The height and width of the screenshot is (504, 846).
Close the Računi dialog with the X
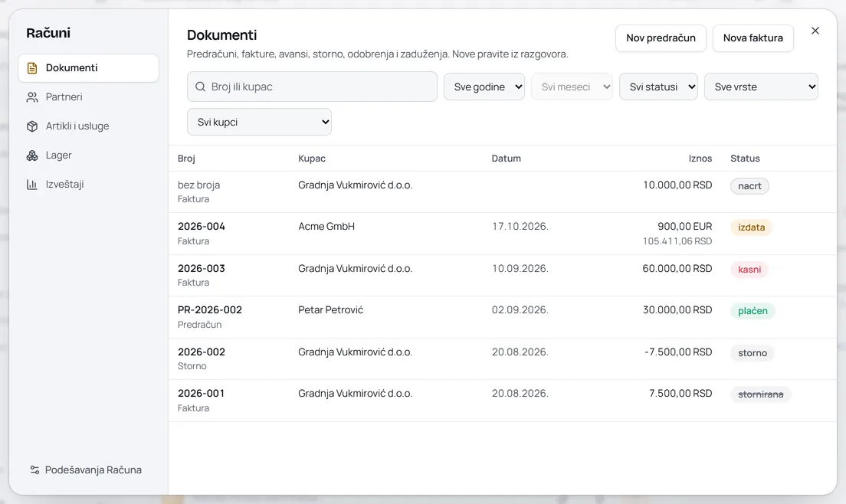click(x=815, y=31)
